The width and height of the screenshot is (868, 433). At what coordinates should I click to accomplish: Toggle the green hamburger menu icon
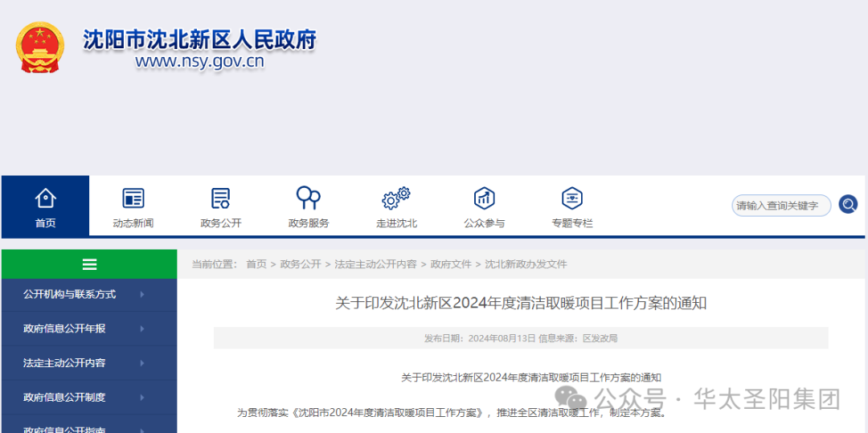(90, 264)
